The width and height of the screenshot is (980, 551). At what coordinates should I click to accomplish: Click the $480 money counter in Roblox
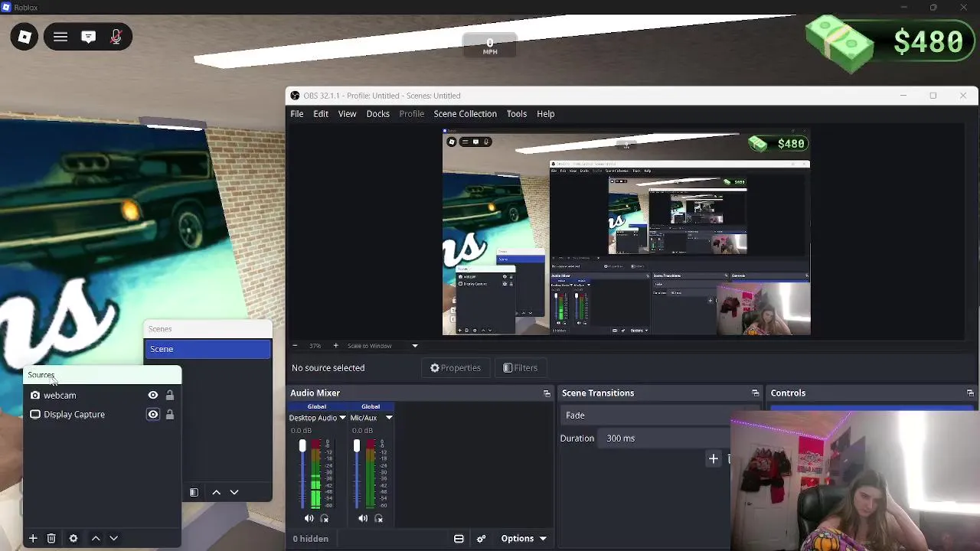[x=928, y=41]
